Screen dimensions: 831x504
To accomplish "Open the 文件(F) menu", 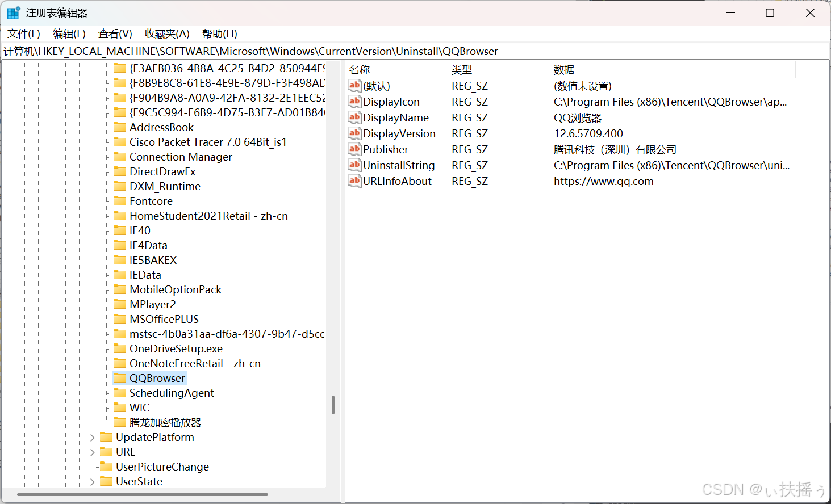I will click(x=24, y=34).
